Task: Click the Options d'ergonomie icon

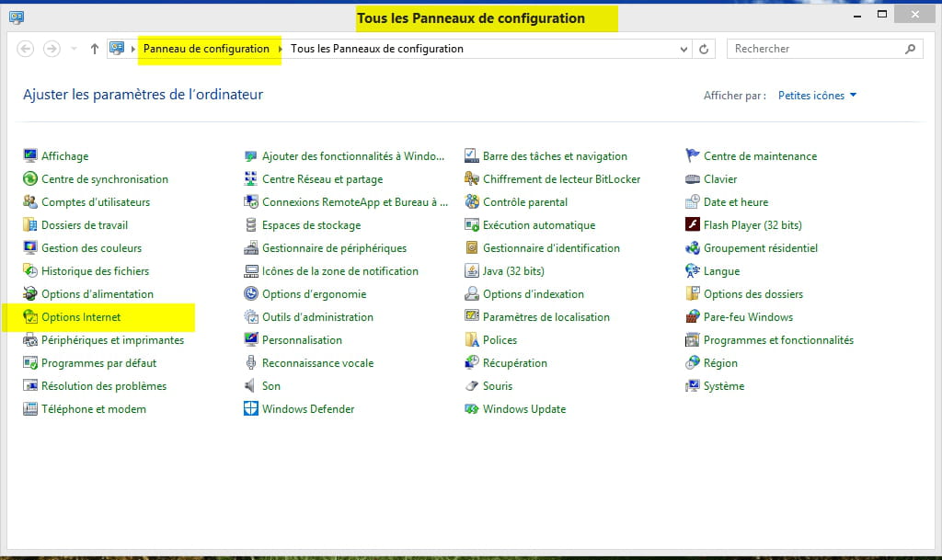Action: pos(250,293)
